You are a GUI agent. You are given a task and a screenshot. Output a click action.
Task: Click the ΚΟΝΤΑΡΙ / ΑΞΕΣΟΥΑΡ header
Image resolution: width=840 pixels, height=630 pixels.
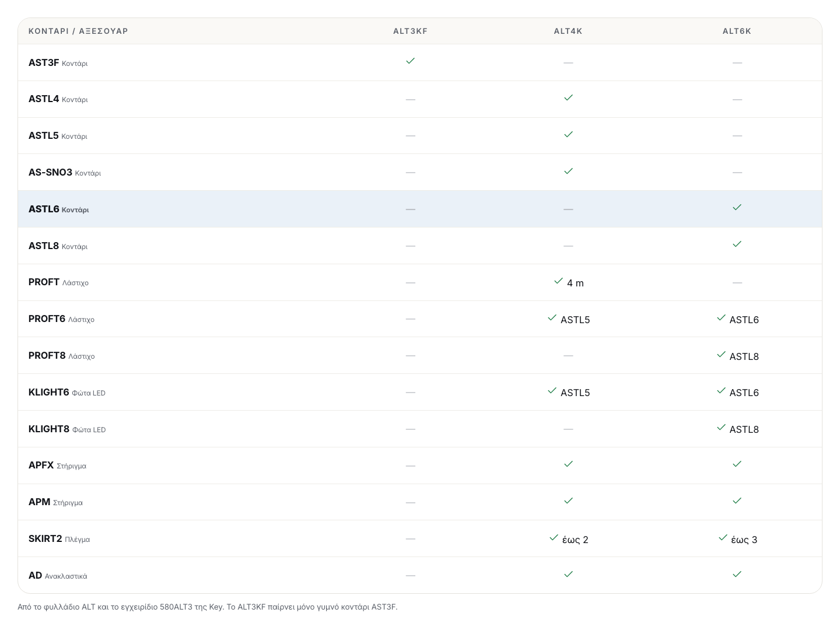tap(78, 31)
